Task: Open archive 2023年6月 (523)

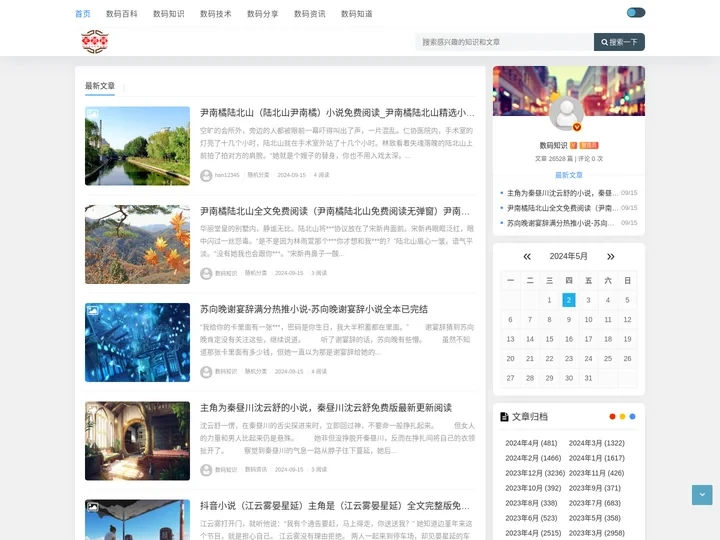Action: coord(531,518)
